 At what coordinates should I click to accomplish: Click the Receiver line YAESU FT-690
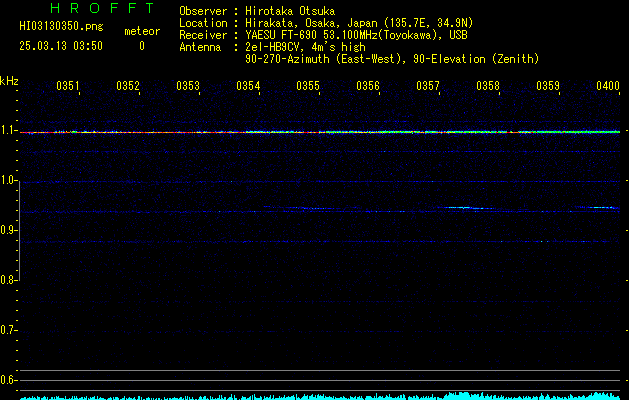(x=323, y=35)
